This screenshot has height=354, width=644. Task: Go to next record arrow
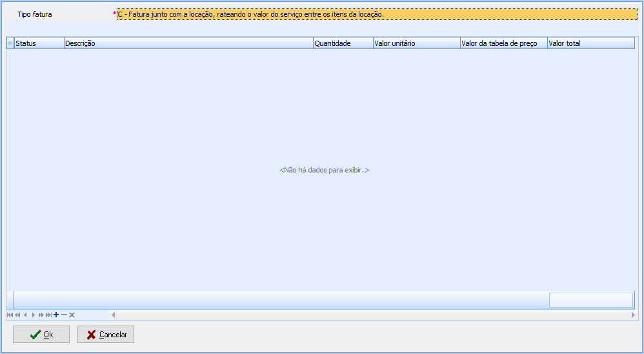[x=34, y=315]
